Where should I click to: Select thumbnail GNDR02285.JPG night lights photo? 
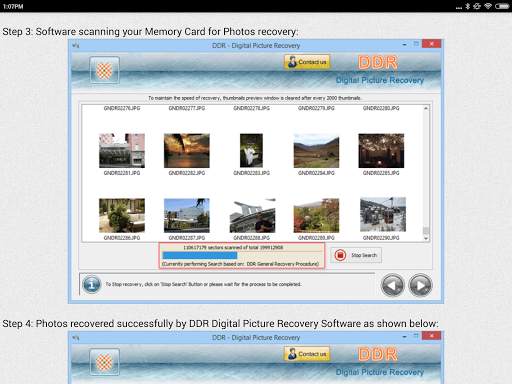click(381, 151)
